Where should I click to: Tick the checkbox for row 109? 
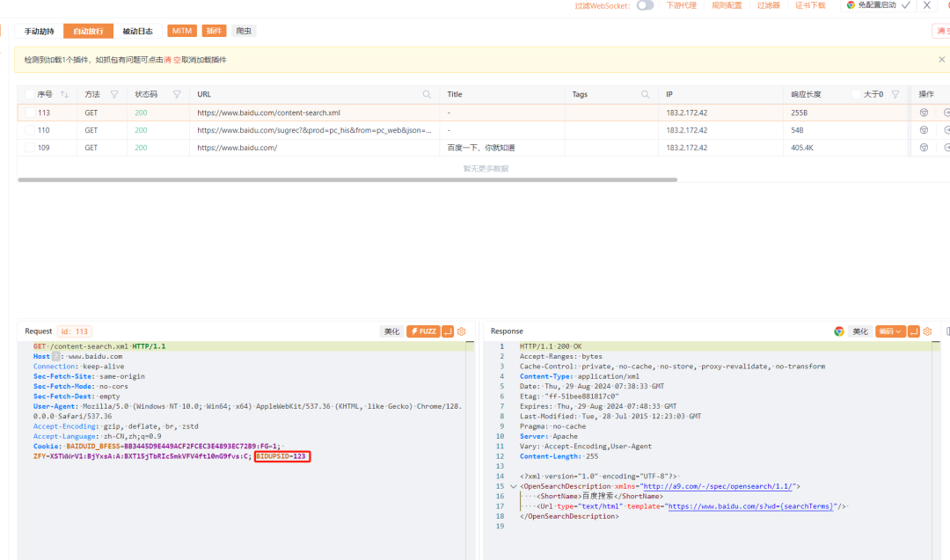pyautogui.click(x=29, y=148)
